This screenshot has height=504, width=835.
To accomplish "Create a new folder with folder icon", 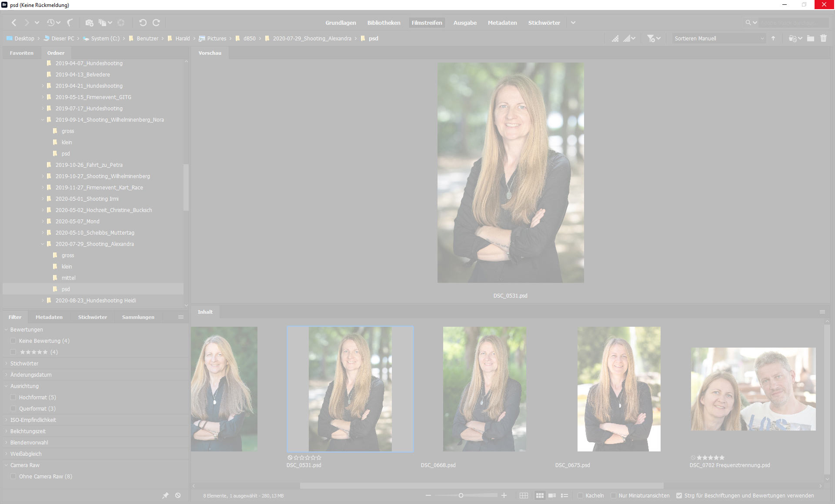I will coord(811,38).
